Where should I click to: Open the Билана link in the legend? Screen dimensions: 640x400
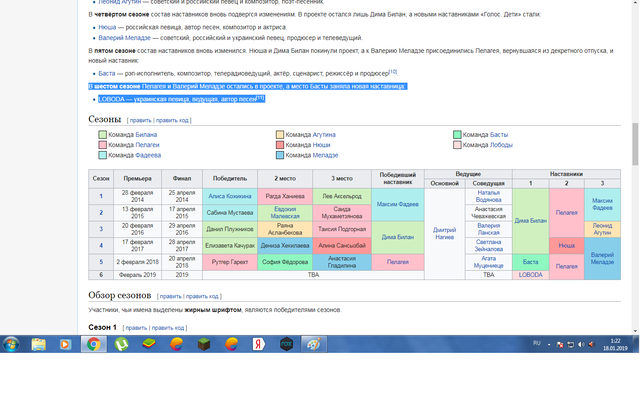click(x=146, y=135)
